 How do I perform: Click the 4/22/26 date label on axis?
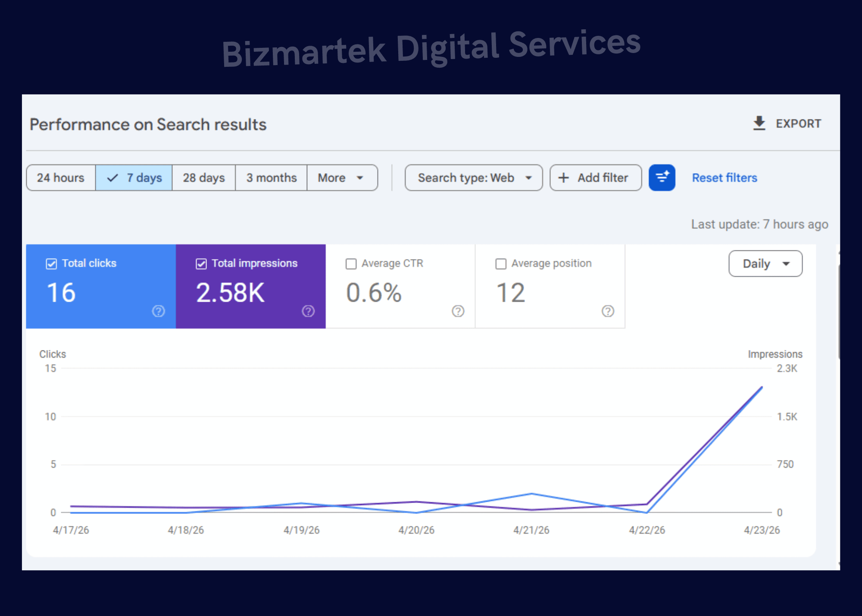point(647,530)
